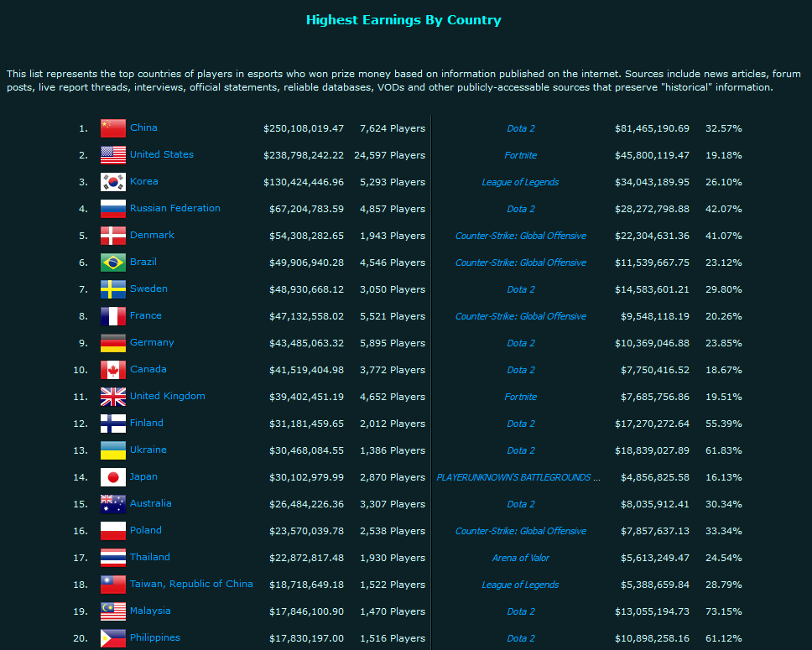Click the China flag icon

[x=112, y=127]
